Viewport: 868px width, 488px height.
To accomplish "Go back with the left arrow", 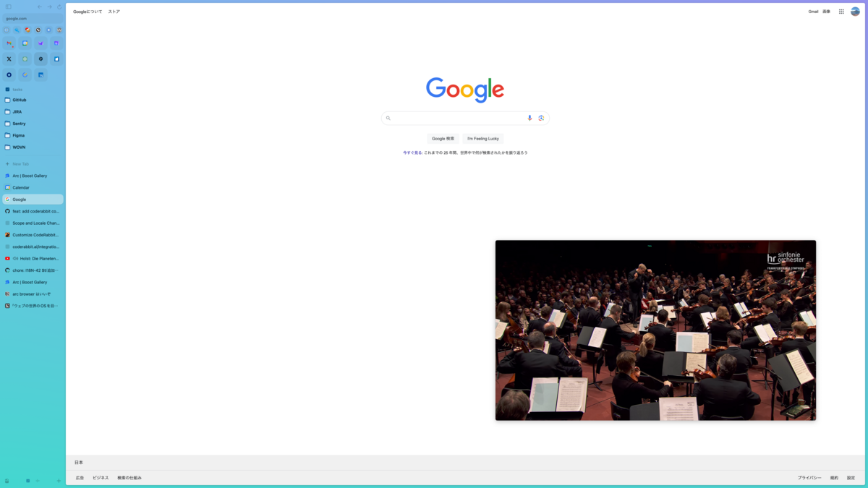I will tap(40, 7).
